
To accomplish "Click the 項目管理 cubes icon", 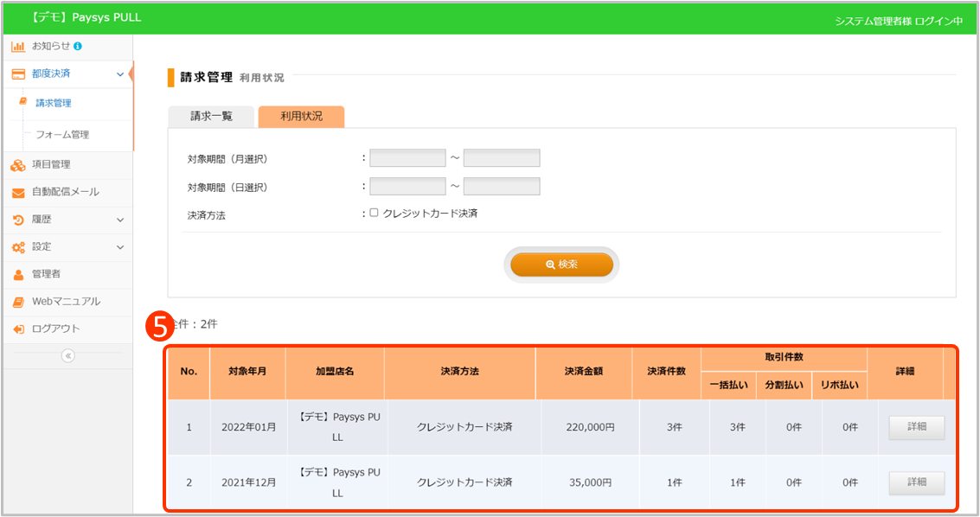I will (x=17, y=164).
